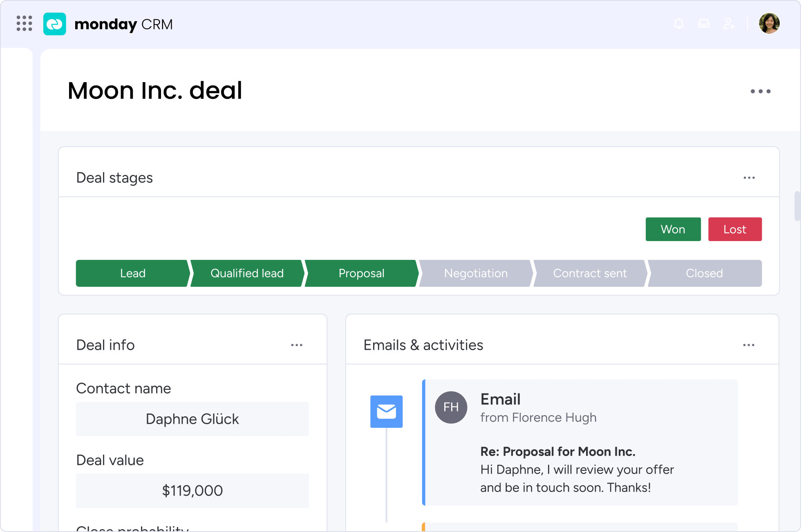The height and width of the screenshot is (532, 801).
Task: Click the $119,000 deal value field
Action: pos(192,491)
